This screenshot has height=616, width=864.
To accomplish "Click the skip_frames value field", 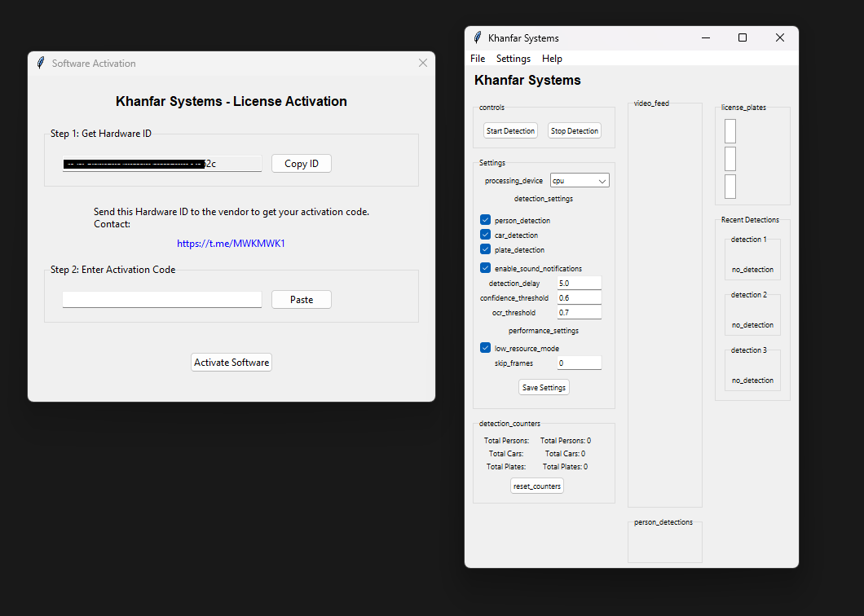I will coord(579,363).
